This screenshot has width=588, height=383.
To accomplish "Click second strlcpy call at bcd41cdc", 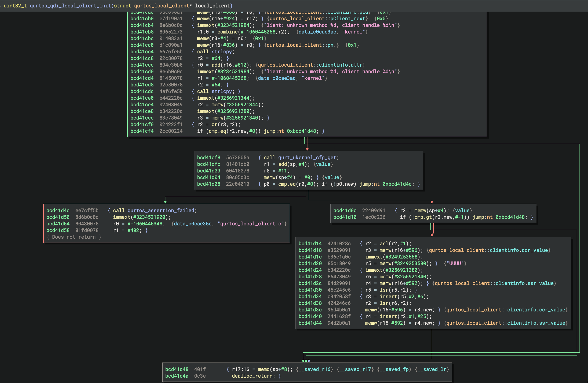I will pyautogui.click(x=222, y=91).
